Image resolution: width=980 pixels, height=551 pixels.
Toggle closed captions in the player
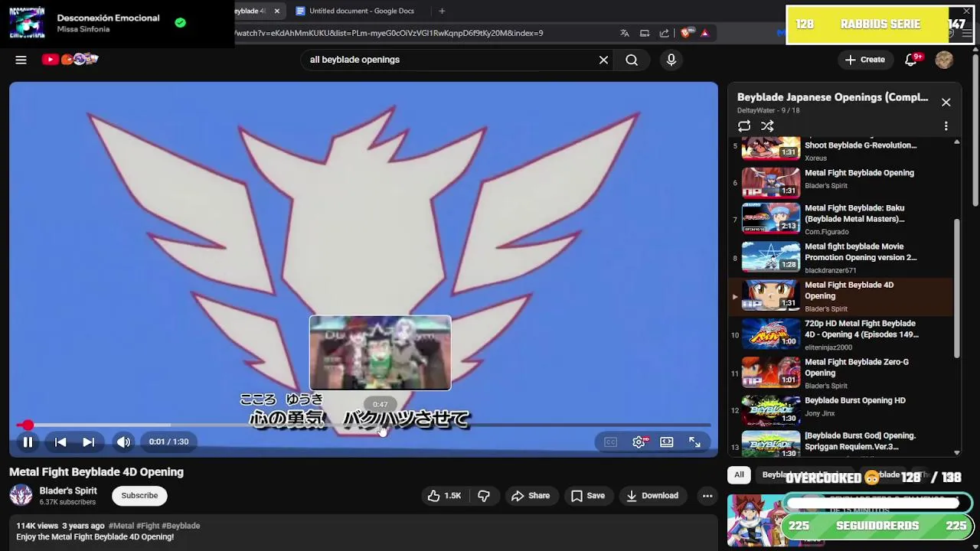[x=610, y=442]
